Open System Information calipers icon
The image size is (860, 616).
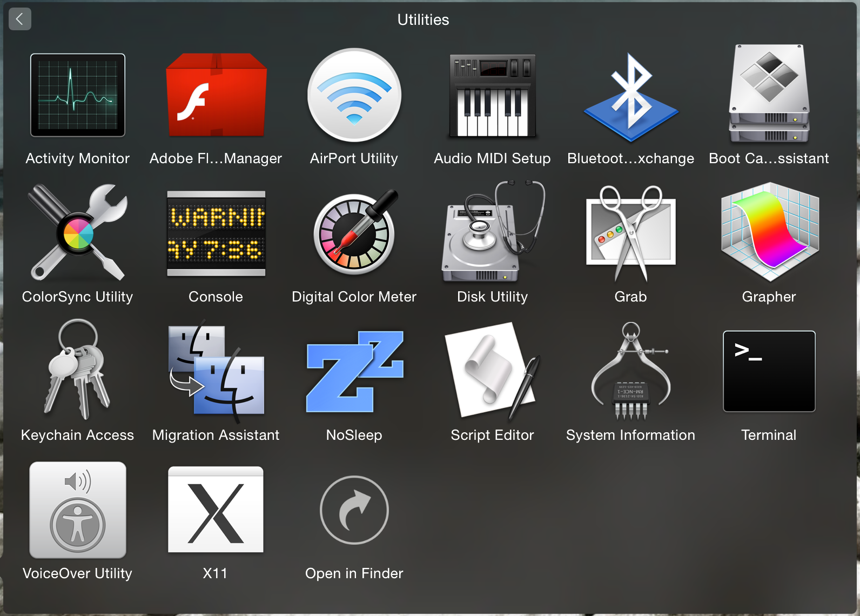pyautogui.click(x=631, y=371)
